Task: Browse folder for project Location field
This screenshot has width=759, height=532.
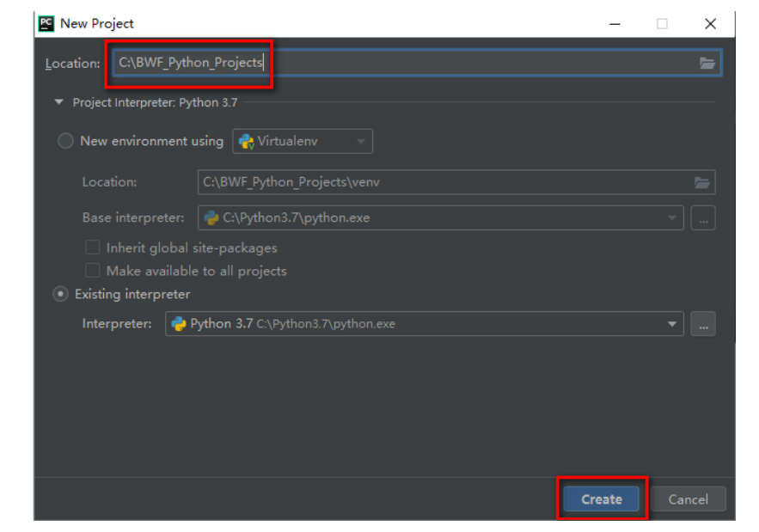Action: [707, 63]
